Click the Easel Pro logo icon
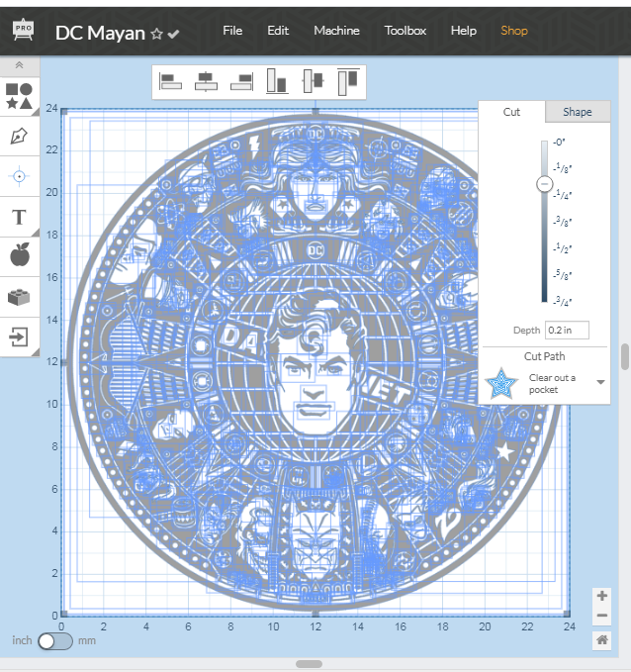The height and width of the screenshot is (672, 631). pos(23,30)
